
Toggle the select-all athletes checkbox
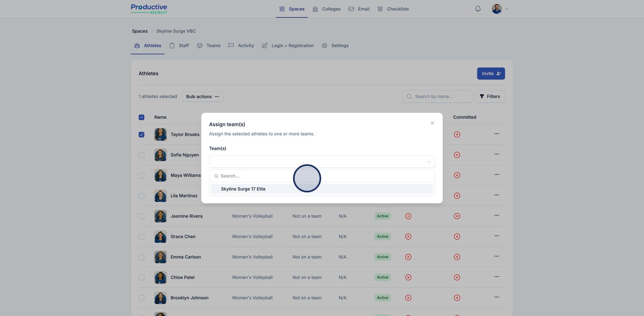click(142, 117)
